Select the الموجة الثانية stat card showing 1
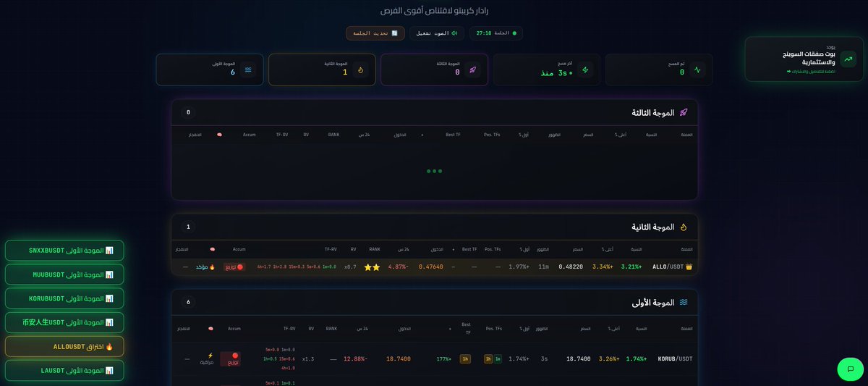The image size is (868, 386). [322, 70]
